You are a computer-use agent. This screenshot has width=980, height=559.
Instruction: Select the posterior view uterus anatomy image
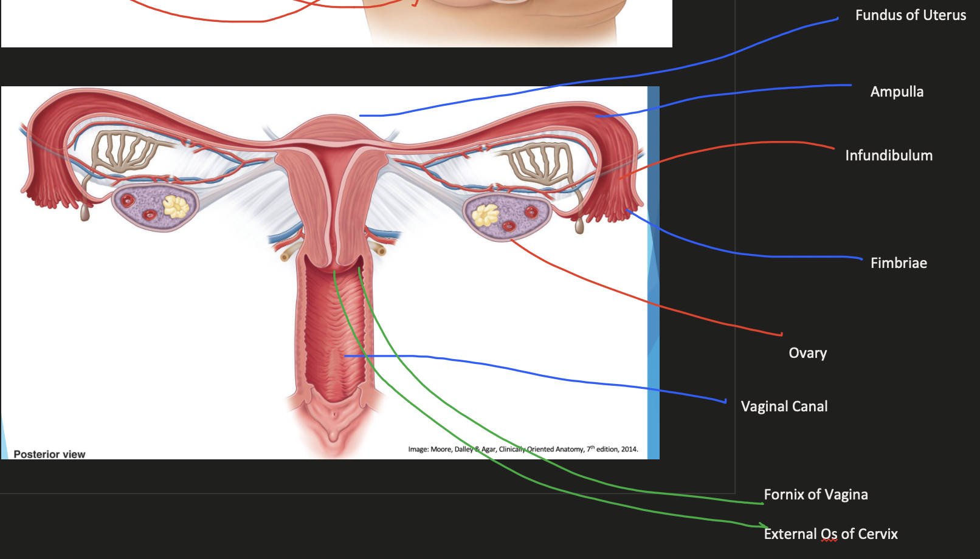pos(330,273)
